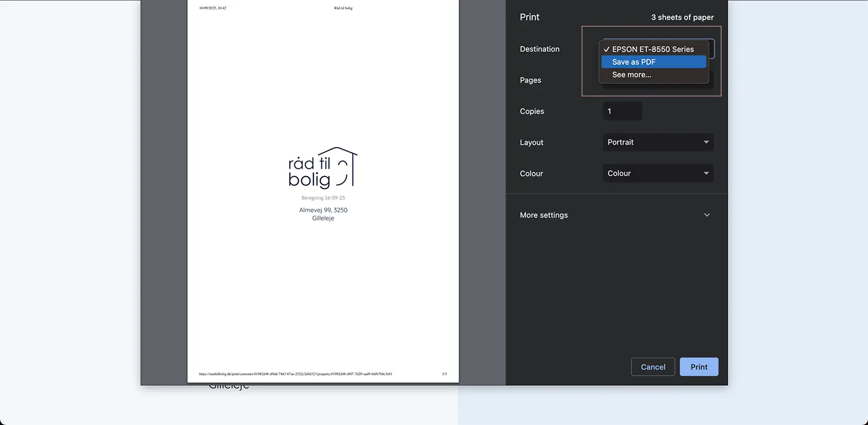Click the Pages label
Viewport: 868px width, 425px height.
click(x=530, y=80)
